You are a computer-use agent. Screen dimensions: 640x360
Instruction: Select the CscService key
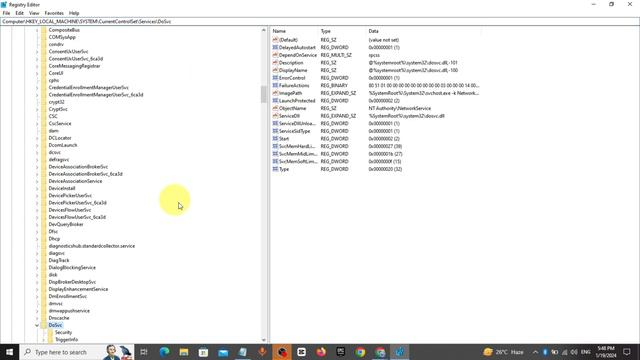[x=60, y=124]
